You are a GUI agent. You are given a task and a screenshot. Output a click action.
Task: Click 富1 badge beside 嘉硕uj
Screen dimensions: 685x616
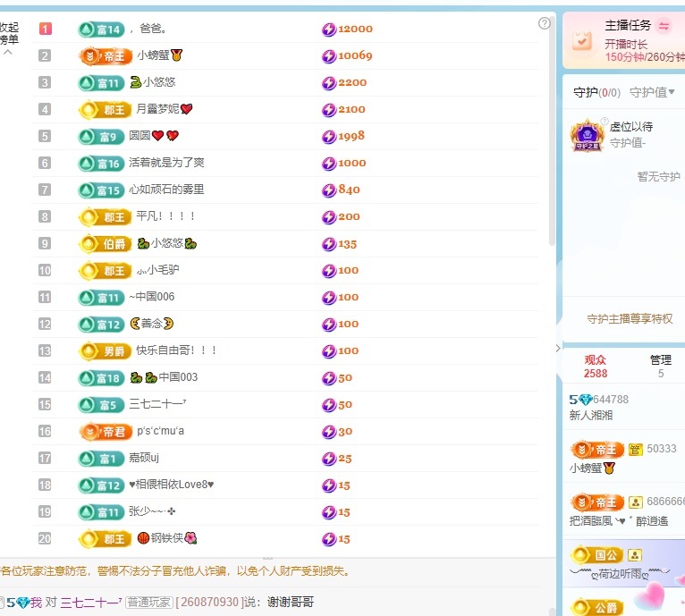101,459
